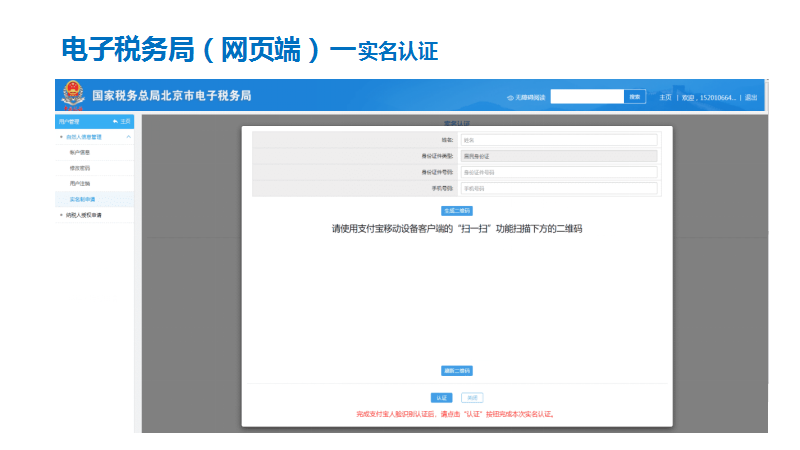Click the 关闭 button in the dialog

[472, 397]
